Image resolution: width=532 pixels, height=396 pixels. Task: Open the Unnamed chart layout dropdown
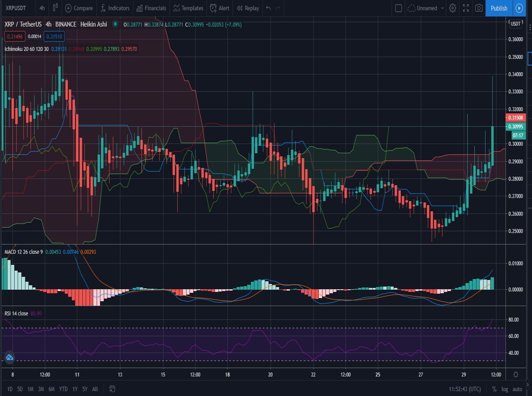(x=426, y=8)
